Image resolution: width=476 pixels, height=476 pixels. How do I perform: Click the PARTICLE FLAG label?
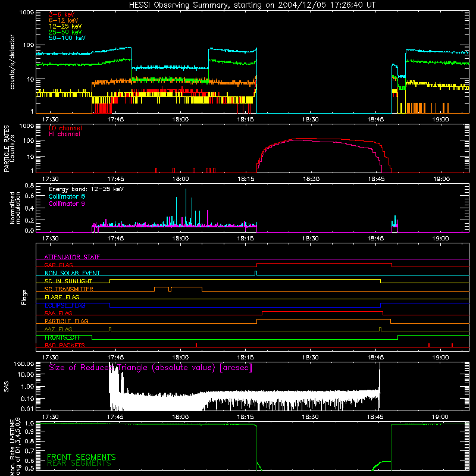coord(67,321)
